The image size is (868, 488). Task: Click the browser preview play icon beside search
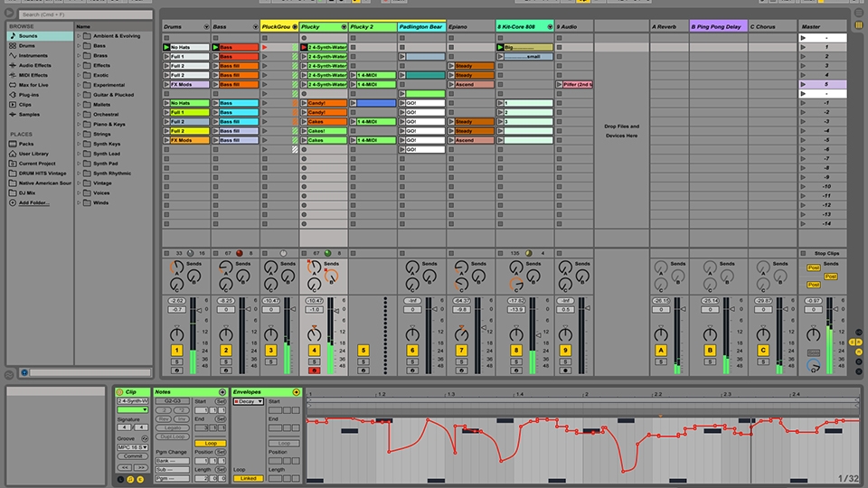pos(9,14)
